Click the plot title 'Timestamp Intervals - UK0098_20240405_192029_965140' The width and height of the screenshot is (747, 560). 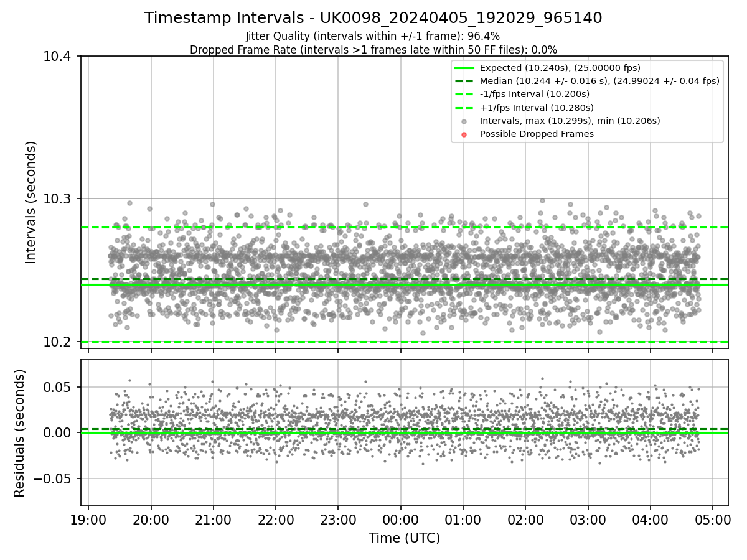point(374,18)
